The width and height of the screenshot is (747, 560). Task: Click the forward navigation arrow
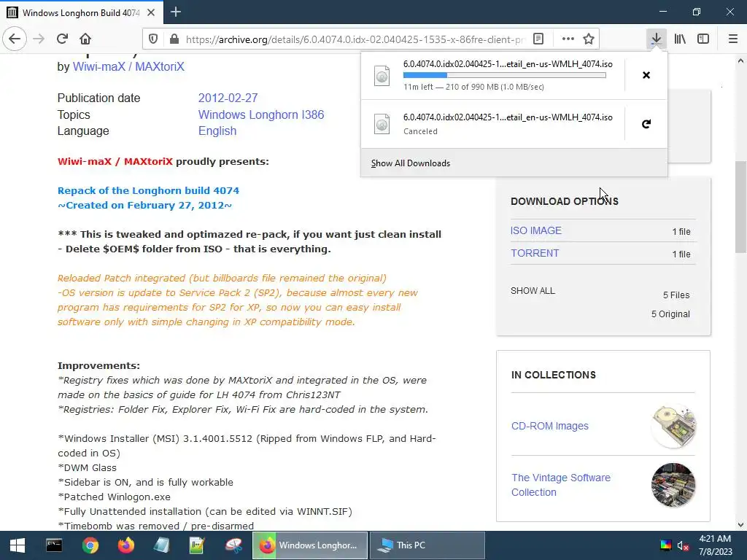39,39
